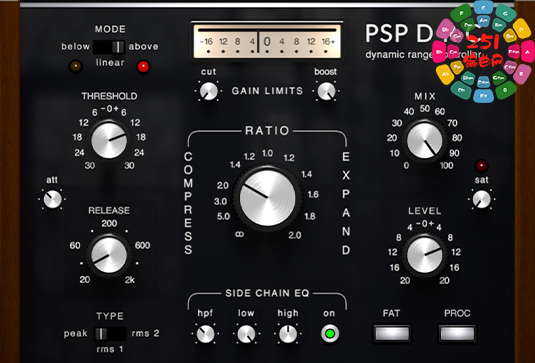Select 'rms 1' type label

(110, 349)
